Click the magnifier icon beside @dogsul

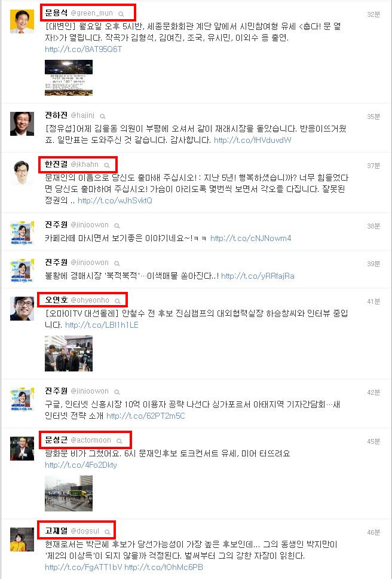(x=108, y=532)
